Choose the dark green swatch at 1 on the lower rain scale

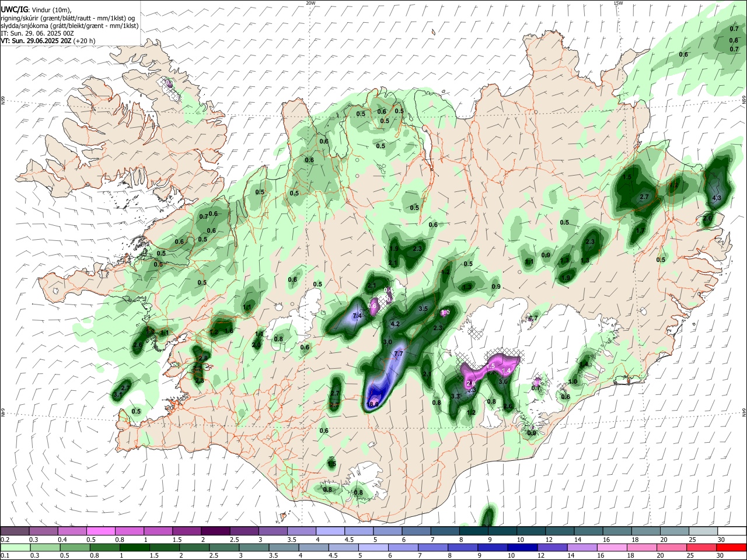(x=135, y=547)
